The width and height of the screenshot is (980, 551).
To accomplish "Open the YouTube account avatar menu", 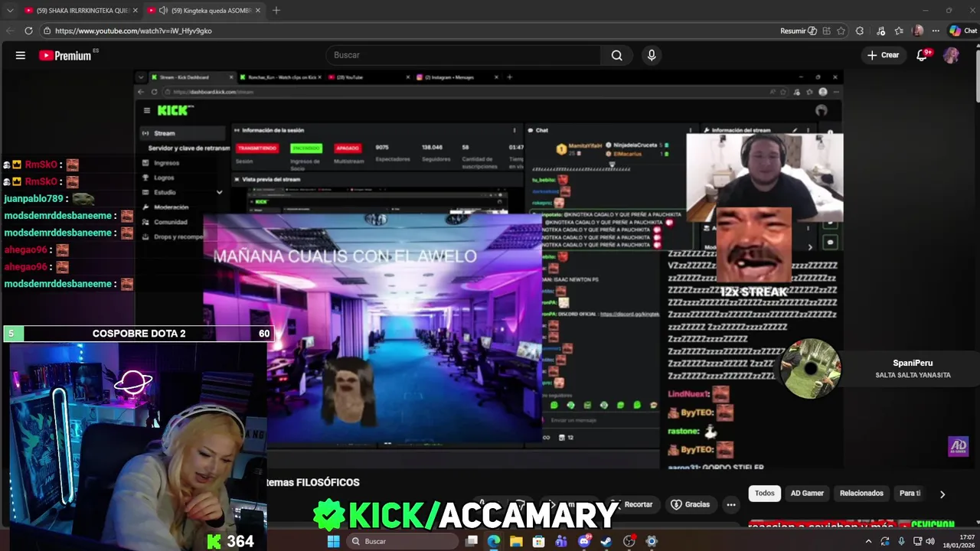I will click(951, 55).
